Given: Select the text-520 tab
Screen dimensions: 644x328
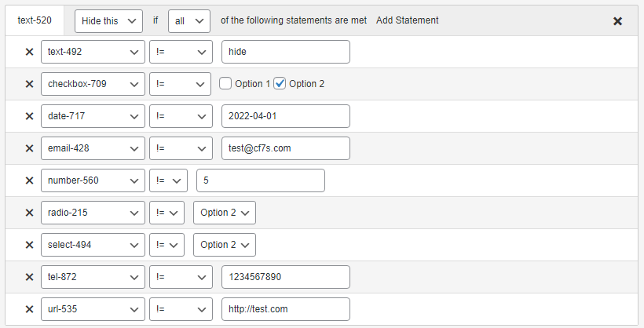Looking at the screenshot, I should click(x=35, y=20).
